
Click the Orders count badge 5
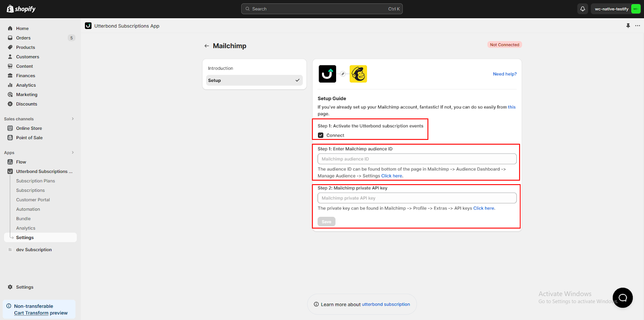[72, 38]
